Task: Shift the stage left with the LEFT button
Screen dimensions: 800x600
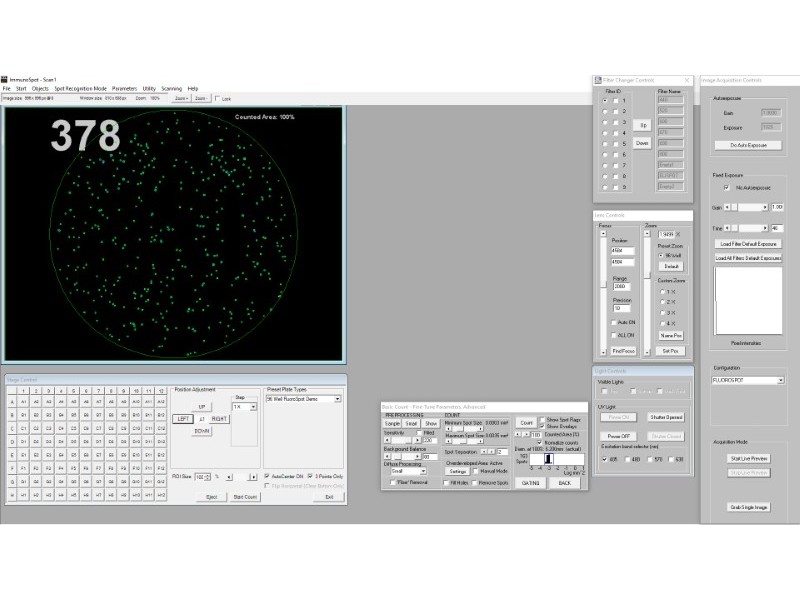Action: click(x=184, y=419)
